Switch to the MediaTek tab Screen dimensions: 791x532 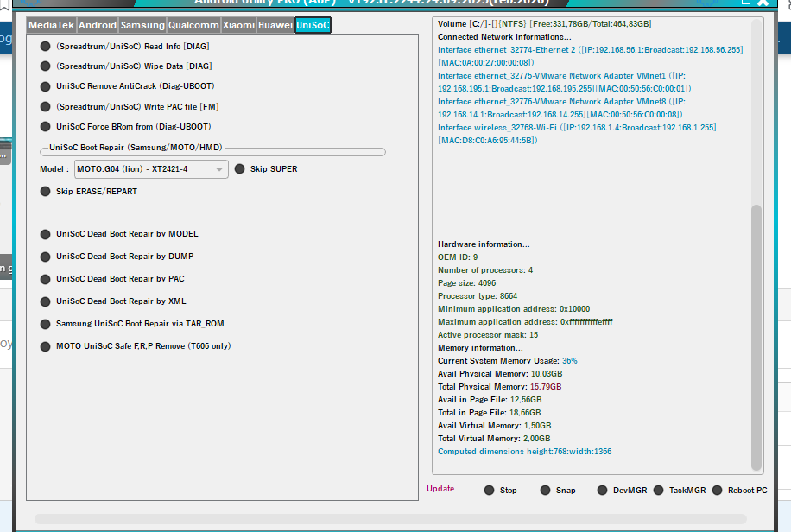[x=52, y=25]
